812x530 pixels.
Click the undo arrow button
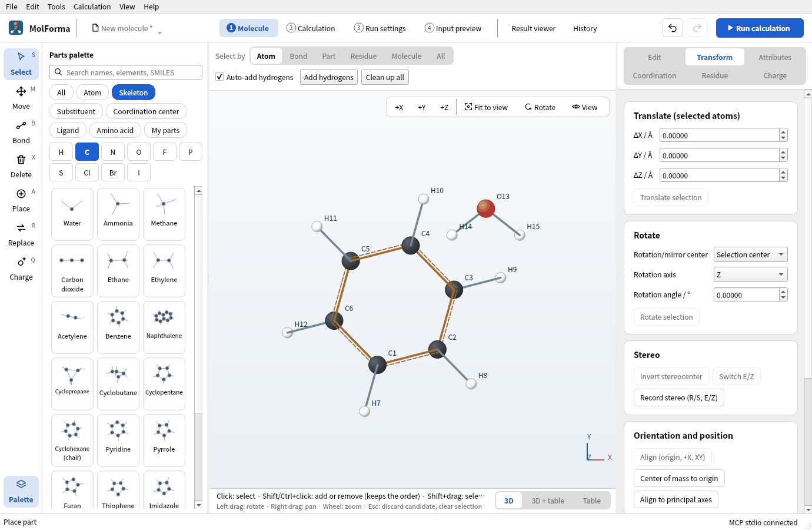click(x=673, y=28)
